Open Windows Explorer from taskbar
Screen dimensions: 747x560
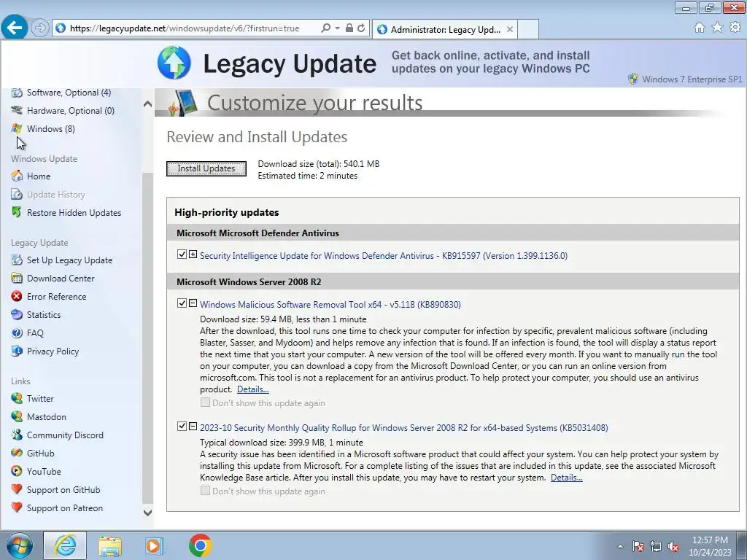pyautogui.click(x=110, y=545)
